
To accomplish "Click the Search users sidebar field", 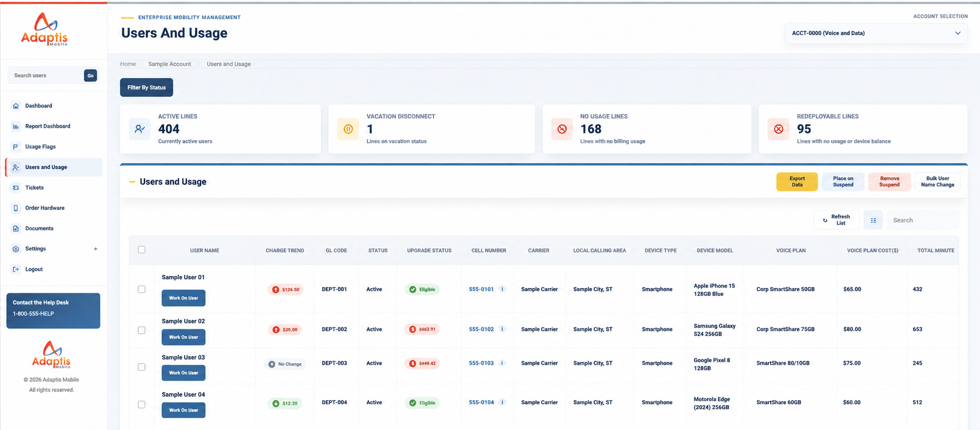I will pos(46,76).
